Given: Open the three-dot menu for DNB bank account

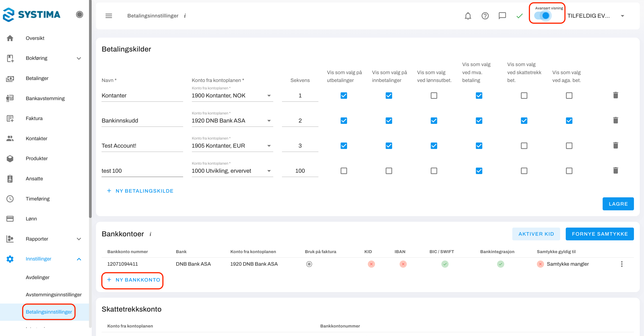Looking at the screenshot, I should tap(621, 264).
